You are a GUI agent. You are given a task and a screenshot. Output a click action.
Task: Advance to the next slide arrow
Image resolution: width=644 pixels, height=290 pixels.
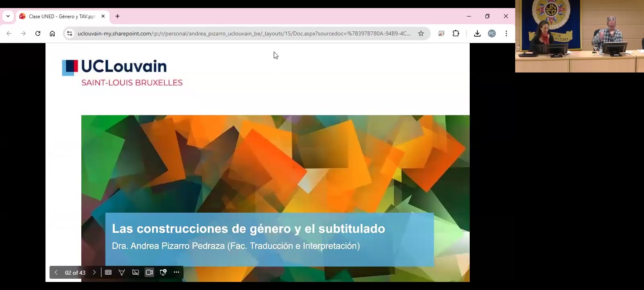click(x=94, y=272)
